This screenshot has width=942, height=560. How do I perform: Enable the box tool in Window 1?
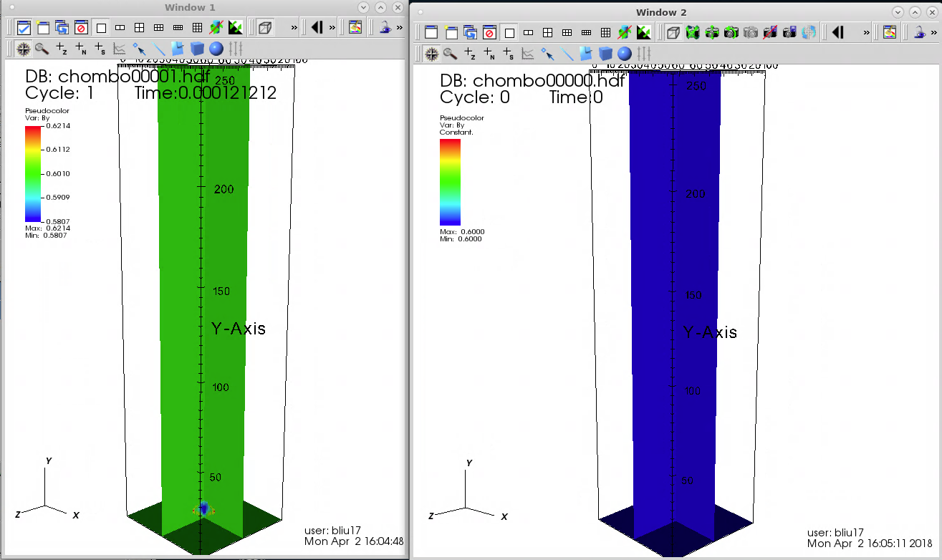[x=197, y=49]
